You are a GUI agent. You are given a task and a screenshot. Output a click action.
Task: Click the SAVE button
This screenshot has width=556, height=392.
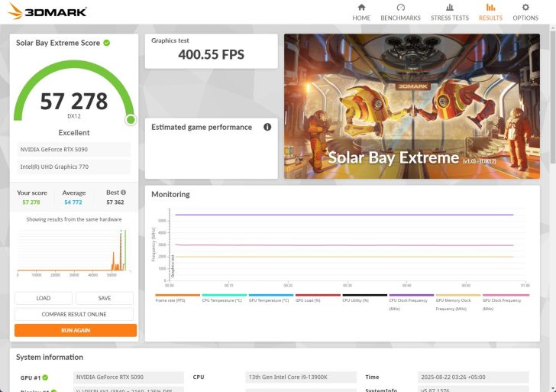(x=105, y=298)
